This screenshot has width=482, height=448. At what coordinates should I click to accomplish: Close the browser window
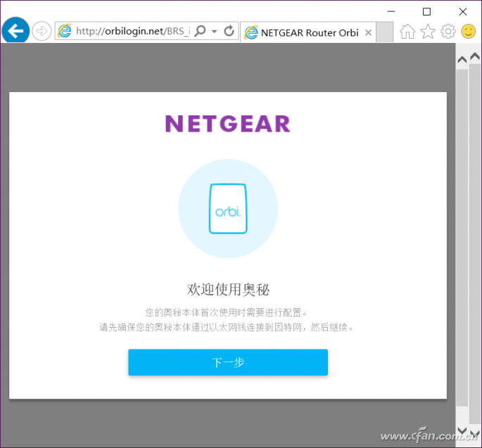462,12
